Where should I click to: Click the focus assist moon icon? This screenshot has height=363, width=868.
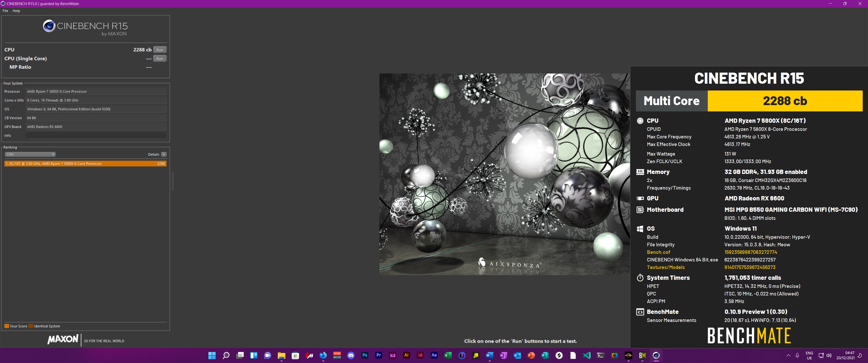click(860, 355)
